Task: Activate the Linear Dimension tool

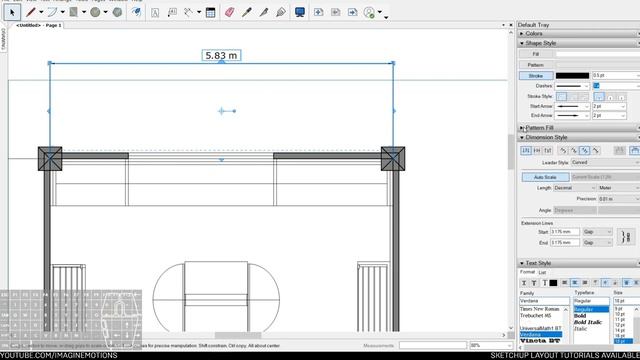Action: coord(188,12)
